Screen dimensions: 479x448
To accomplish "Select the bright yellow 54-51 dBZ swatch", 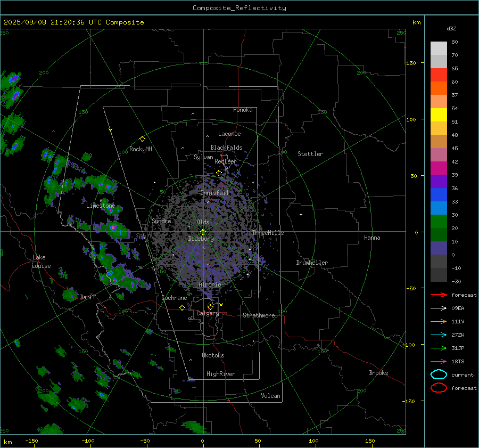I will [439, 115].
